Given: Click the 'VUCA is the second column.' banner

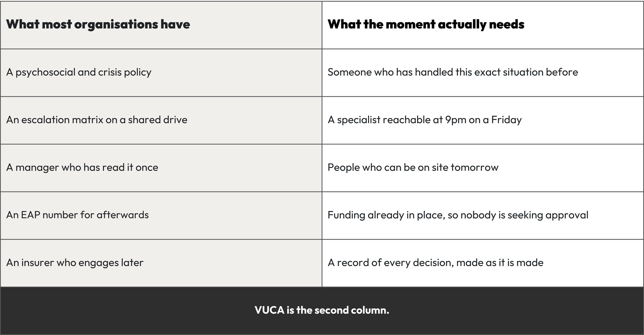Looking at the screenshot, I should 322,311.
